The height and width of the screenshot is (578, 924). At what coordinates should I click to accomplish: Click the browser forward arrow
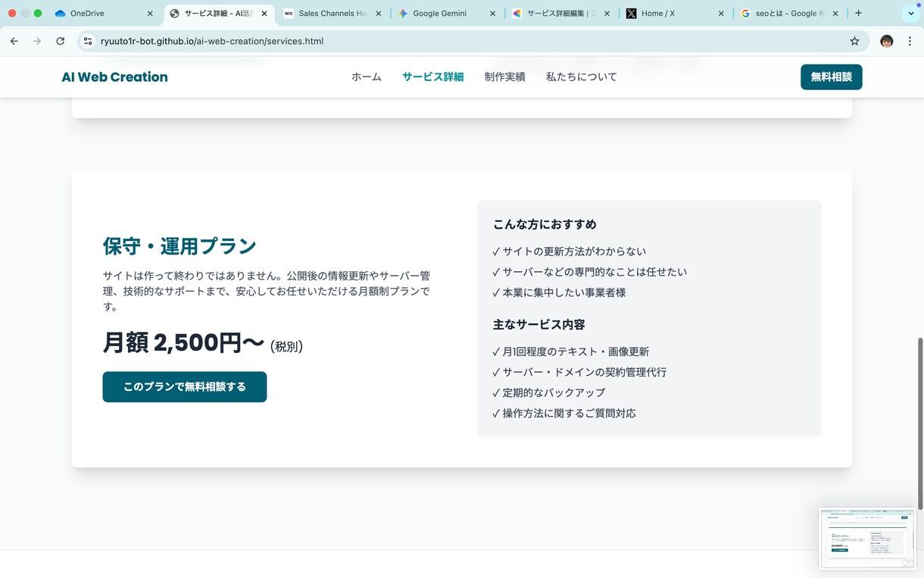(x=37, y=41)
